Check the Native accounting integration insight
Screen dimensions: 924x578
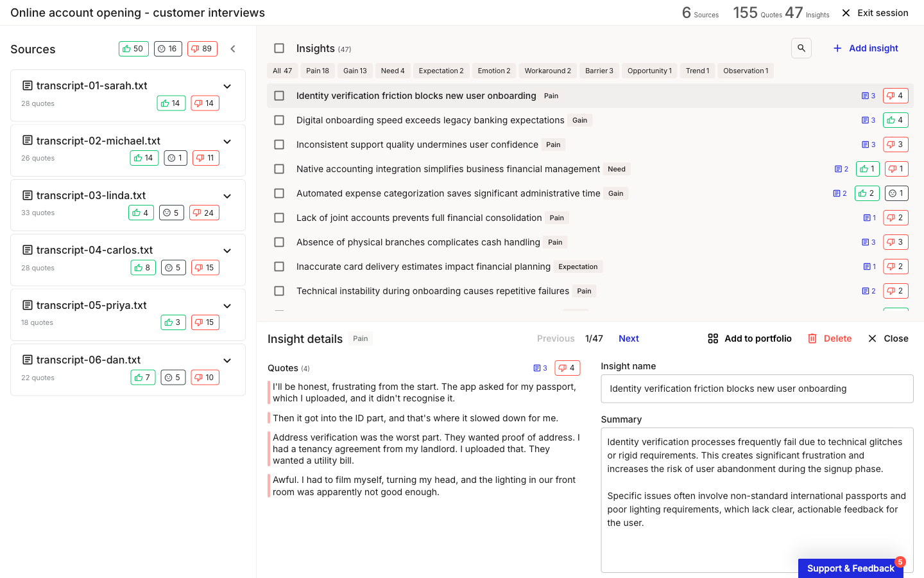pyautogui.click(x=279, y=169)
